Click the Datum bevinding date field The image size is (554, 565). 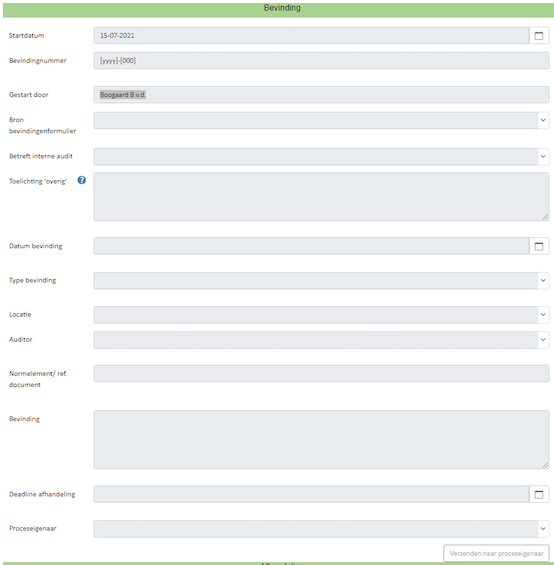tap(311, 246)
